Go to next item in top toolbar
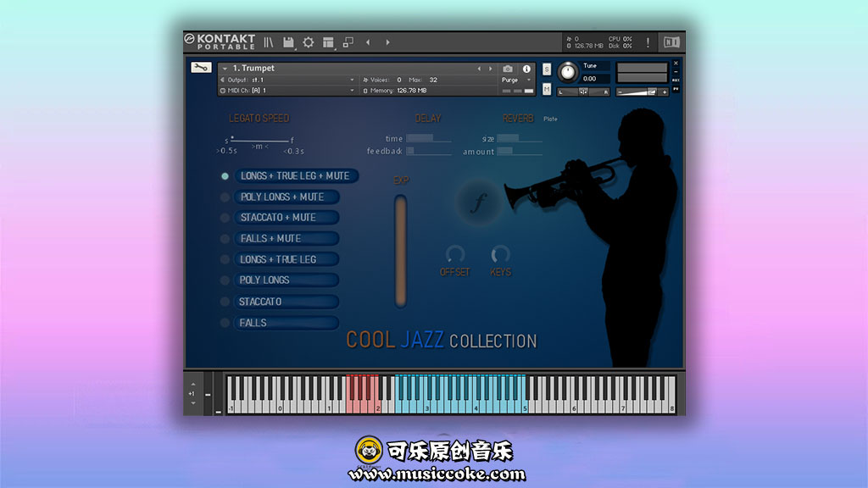This screenshot has width=868, height=488. click(387, 42)
